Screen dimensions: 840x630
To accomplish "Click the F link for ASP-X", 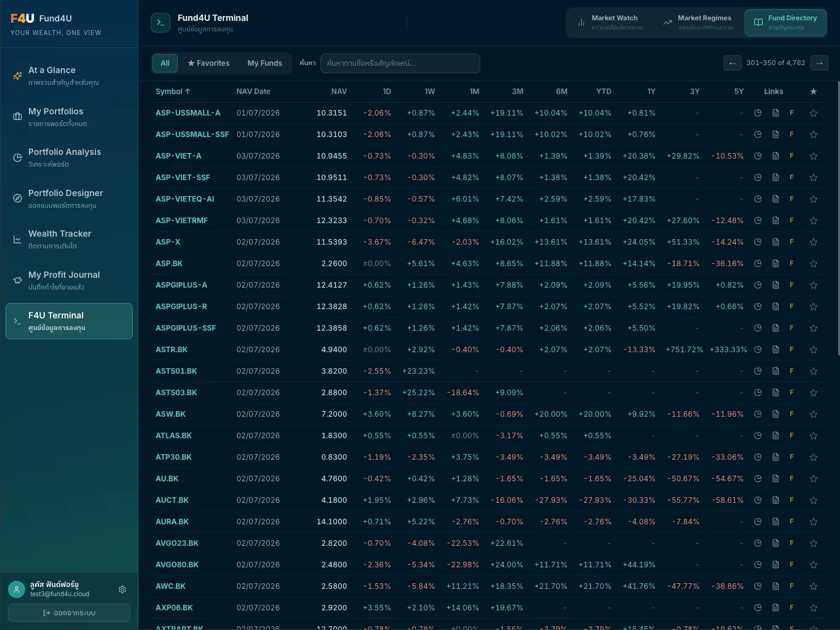I will pyautogui.click(x=791, y=242).
